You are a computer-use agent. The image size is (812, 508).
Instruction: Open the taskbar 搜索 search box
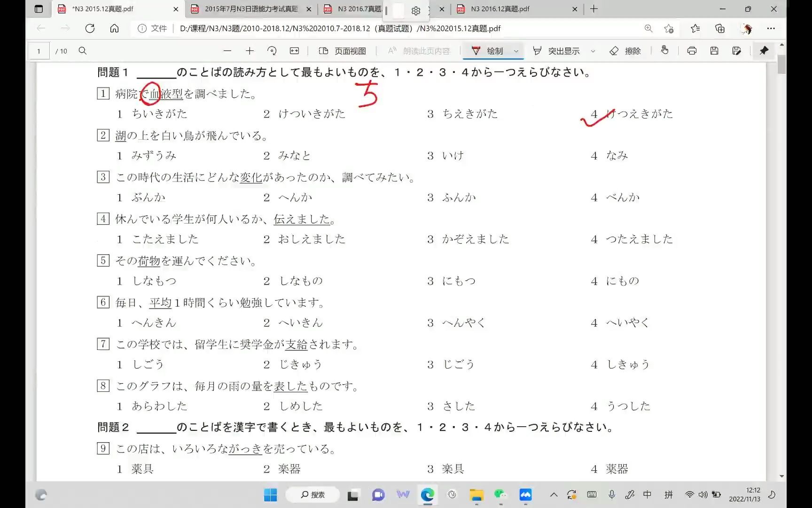pos(313,495)
